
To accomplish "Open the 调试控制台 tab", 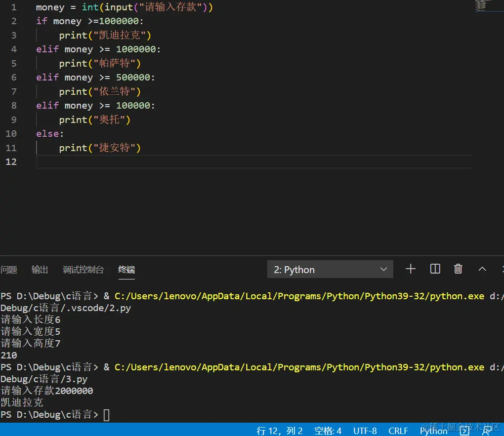I will [x=83, y=270].
